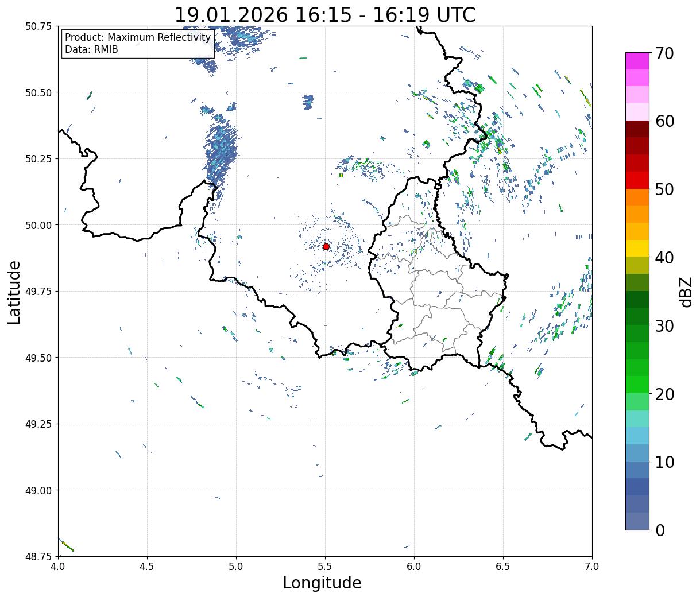Click the longitude tick label 7.0

[x=592, y=567]
